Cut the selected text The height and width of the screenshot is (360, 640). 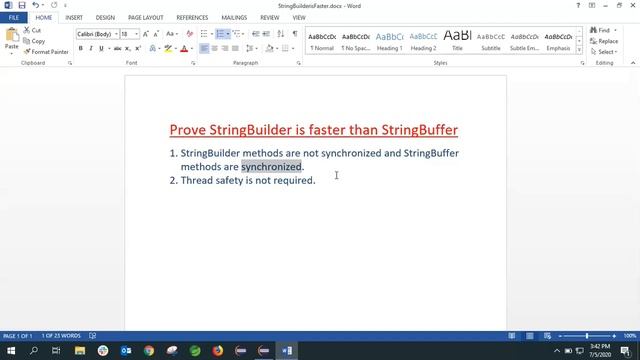32,30
